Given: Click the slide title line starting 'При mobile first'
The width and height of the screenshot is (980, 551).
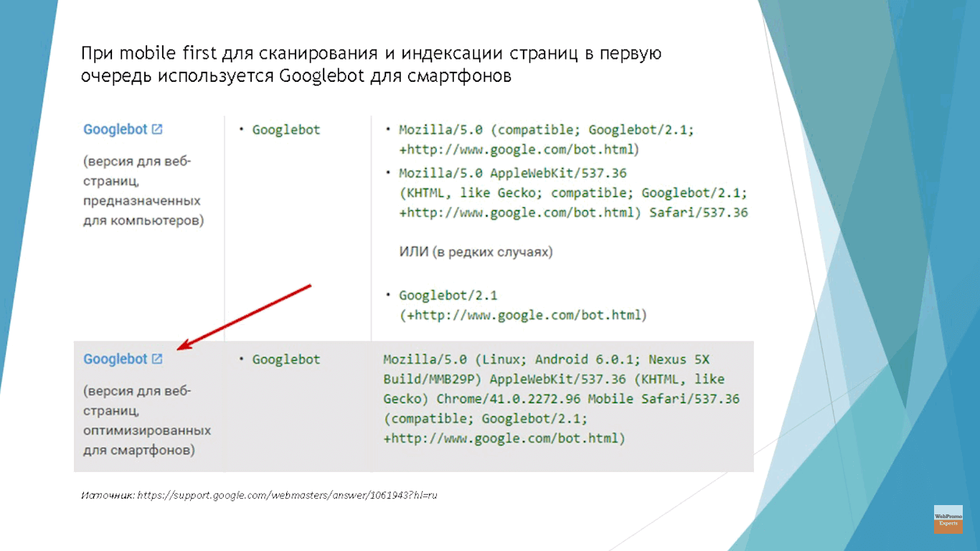Looking at the screenshot, I should [x=371, y=55].
